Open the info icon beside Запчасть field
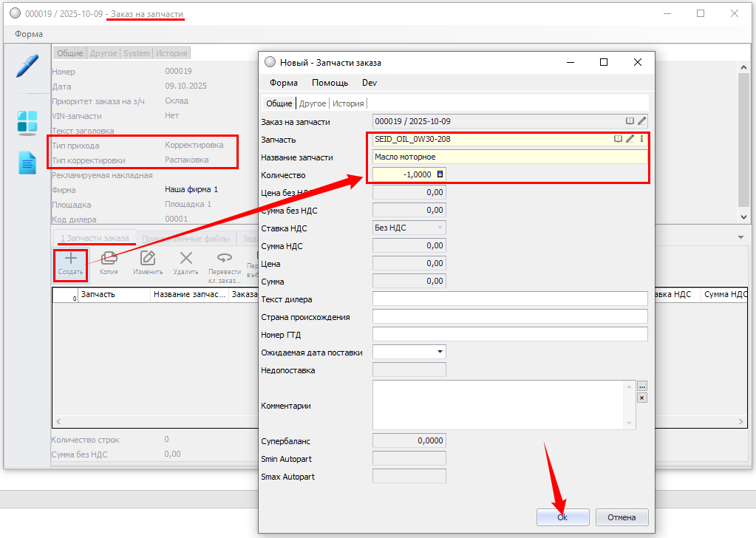 (641, 138)
